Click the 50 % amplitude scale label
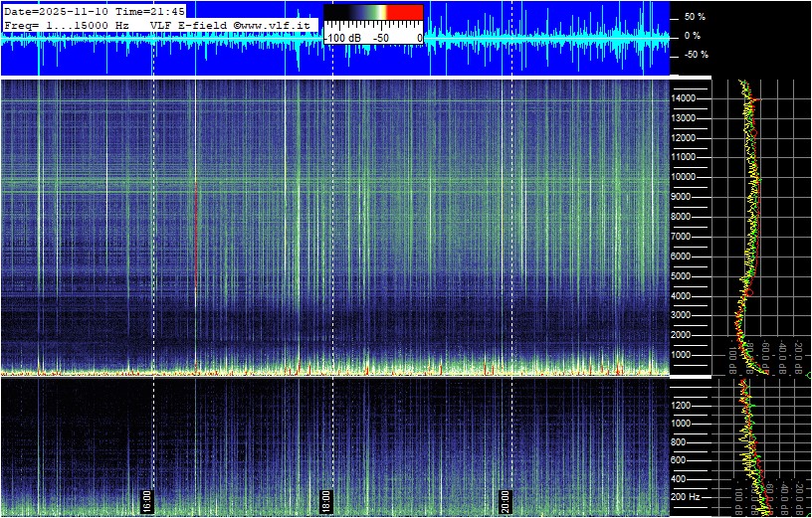Screen dimensions: 812x518 [695, 17]
